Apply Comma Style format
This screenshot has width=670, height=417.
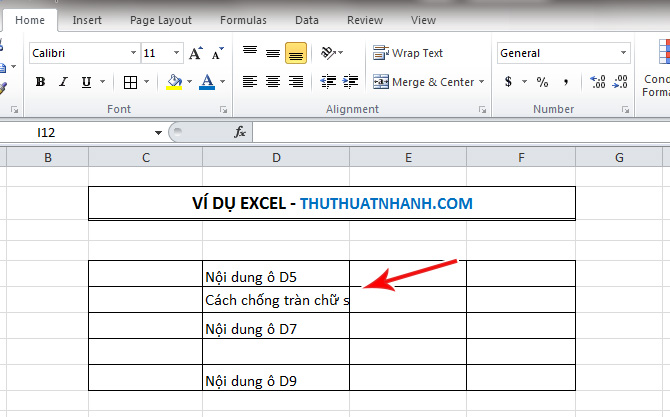pyautogui.click(x=566, y=82)
